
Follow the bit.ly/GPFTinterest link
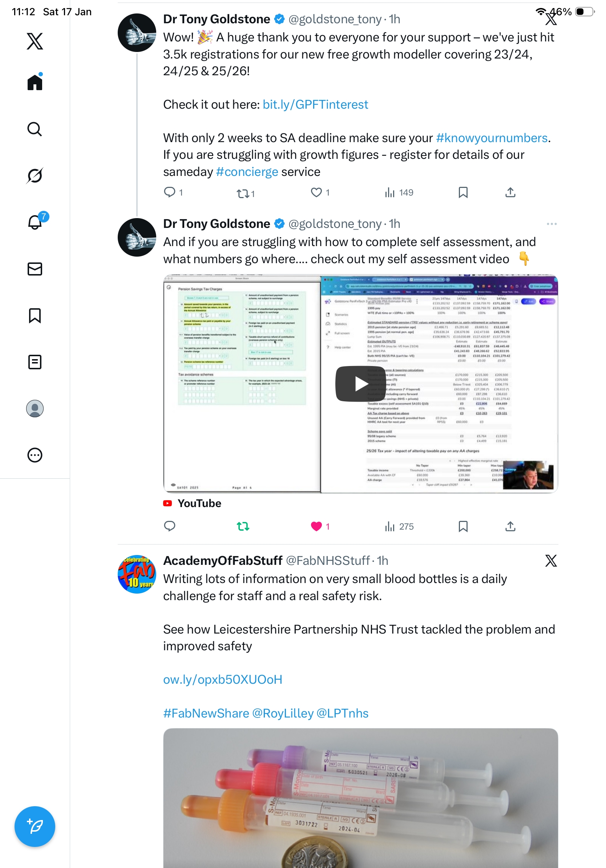tap(315, 104)
